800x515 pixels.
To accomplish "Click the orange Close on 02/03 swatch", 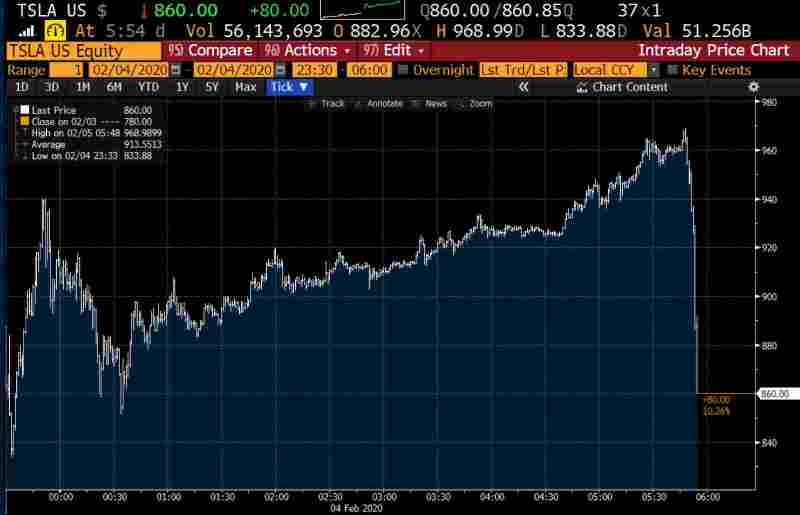I will pos(24,121).
